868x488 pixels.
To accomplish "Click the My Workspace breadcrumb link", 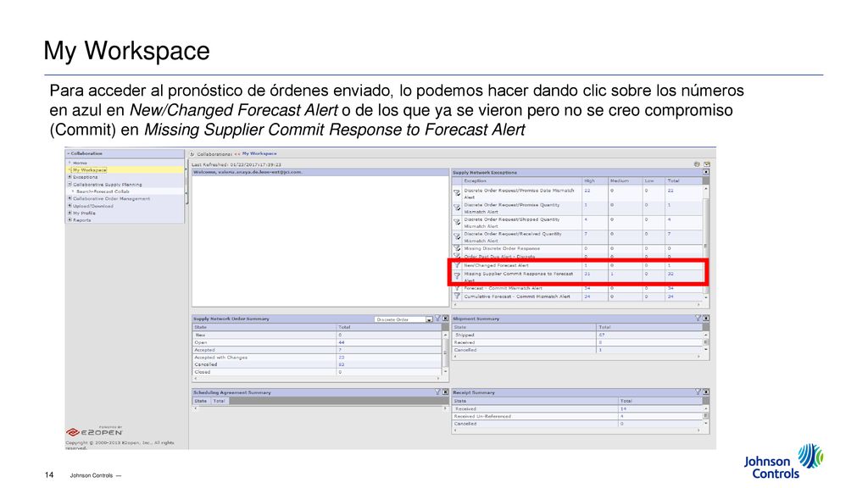I will (259, 154).
